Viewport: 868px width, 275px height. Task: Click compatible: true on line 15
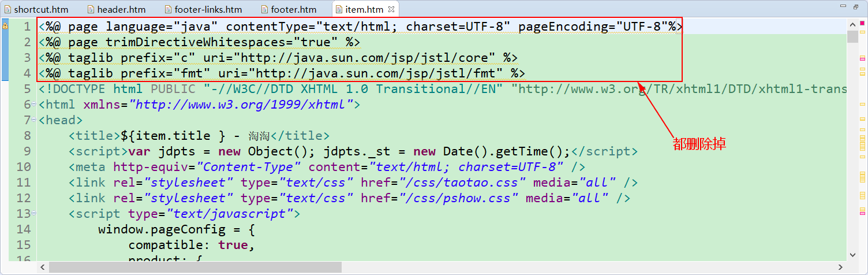pyautogui.click(x=188, y=245)
